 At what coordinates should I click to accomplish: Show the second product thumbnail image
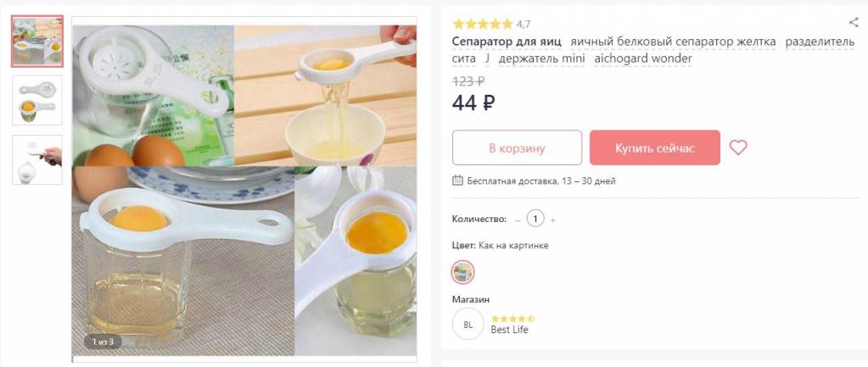(x=37, y=100)
